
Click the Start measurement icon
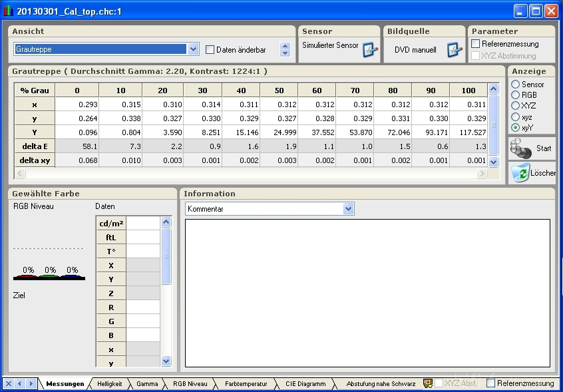[521, 148]
